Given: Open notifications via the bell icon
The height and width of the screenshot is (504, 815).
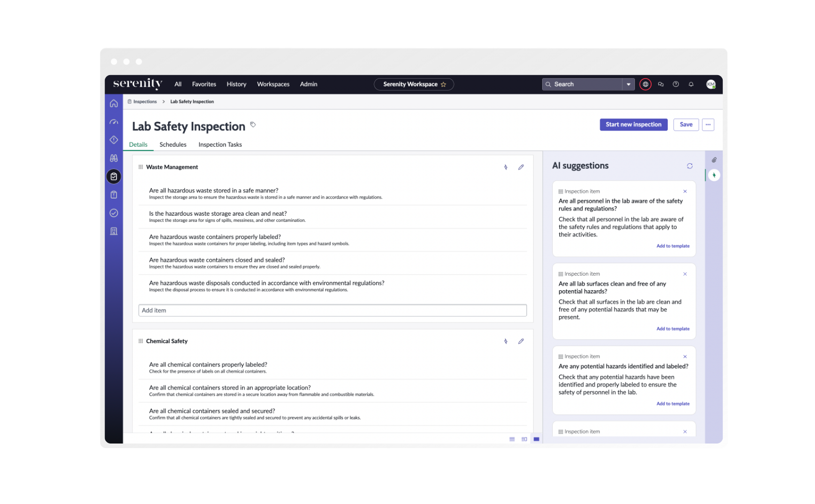Looking at the screenshot, I should 691,84.
